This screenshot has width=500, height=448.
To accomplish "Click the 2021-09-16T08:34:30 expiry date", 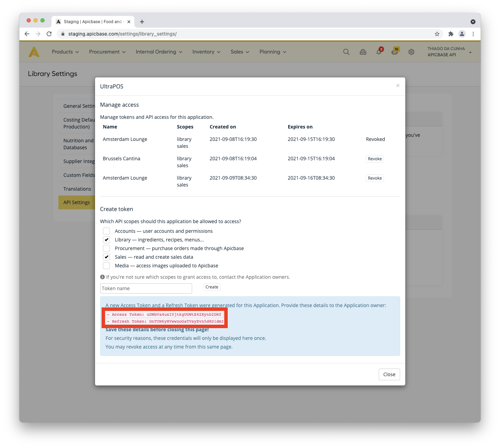I will pos(311,178).
